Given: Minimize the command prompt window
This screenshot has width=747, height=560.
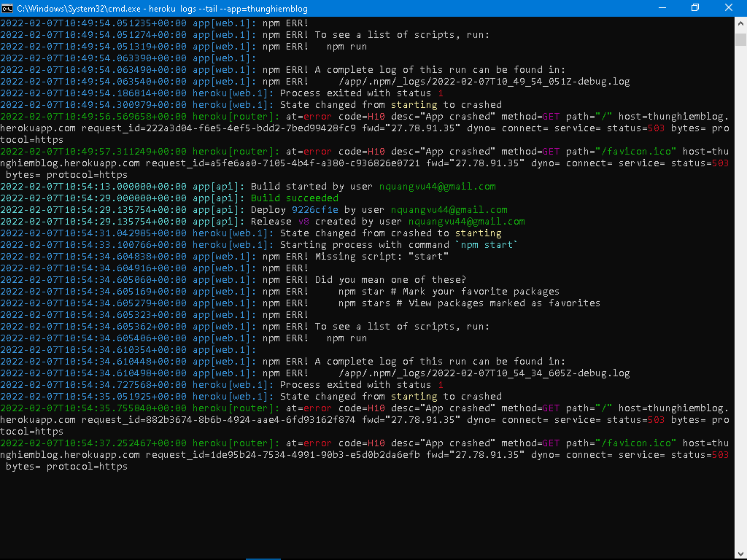Looking at the screenshot, I should click(x=662, y=8).
